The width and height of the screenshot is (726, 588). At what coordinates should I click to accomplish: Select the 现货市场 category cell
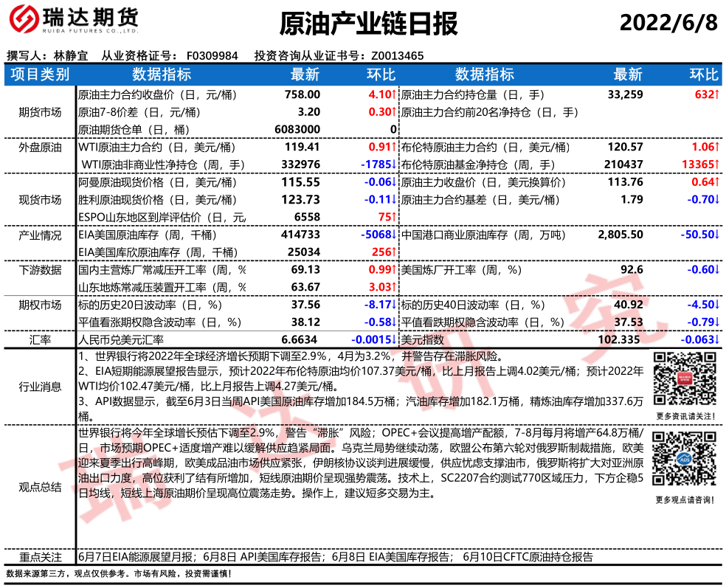pyautogui.click(x=40, y=200)
